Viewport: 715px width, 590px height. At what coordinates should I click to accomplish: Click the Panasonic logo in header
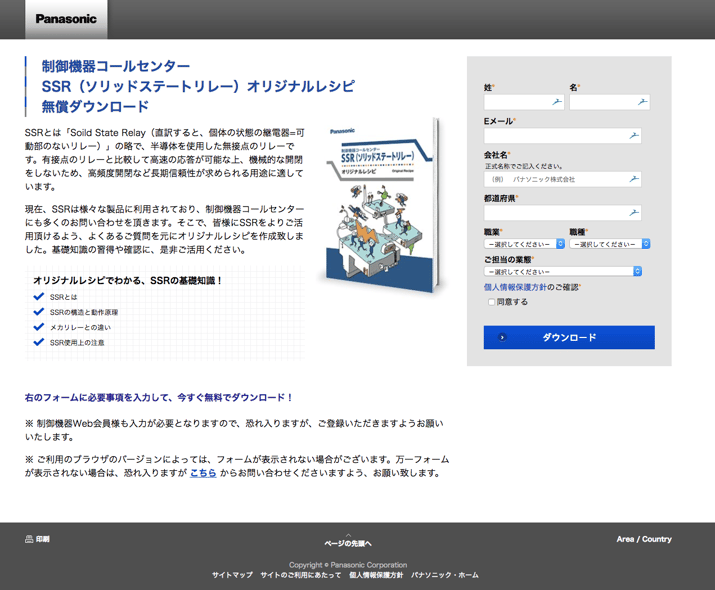[x=66, y=19]
